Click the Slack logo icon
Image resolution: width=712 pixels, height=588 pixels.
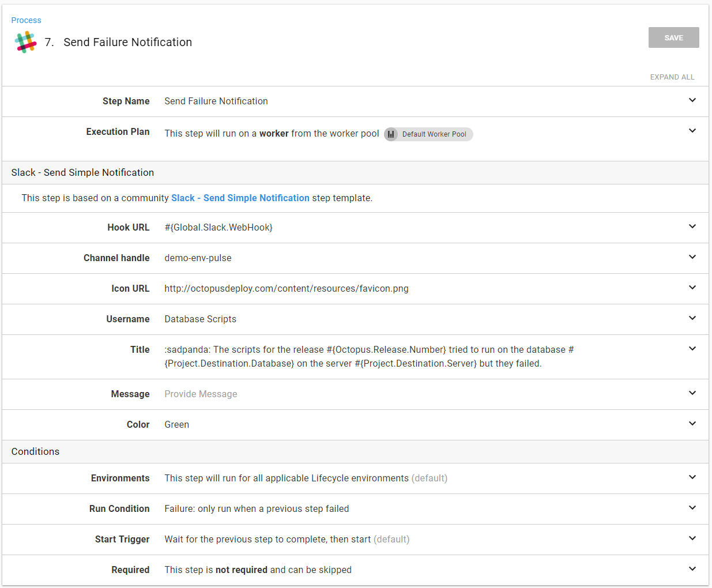click(25, 43)
